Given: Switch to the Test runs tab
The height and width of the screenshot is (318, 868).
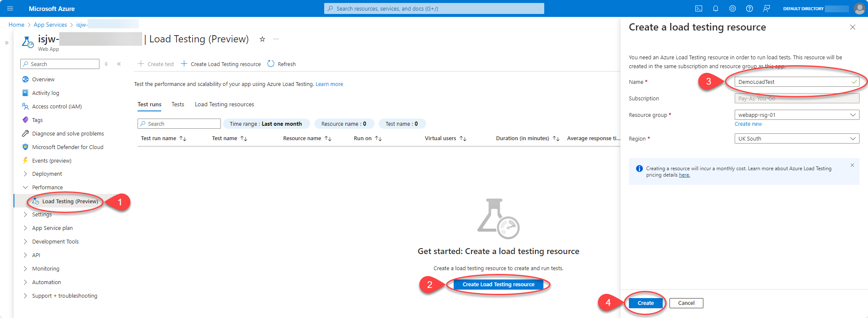Looking at the screenshot, I should click(x=149, y=104).
